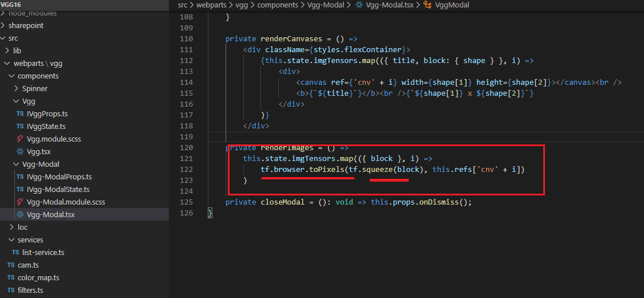Open color_map.ts file

click(38, 278)
